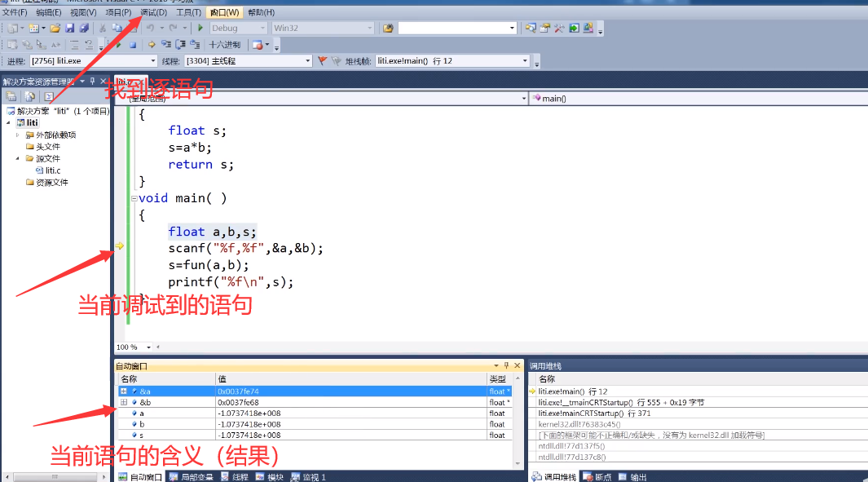Image resolution: width=868 pixels, height=482 pixels.
Task: Pin the 自动窗口 panel
Action: coord(506,365)
